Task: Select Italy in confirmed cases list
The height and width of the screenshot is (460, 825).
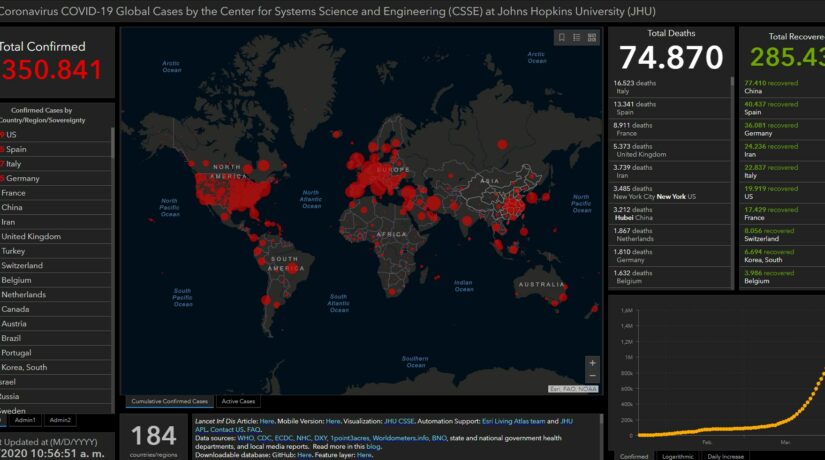Action: 55,164
